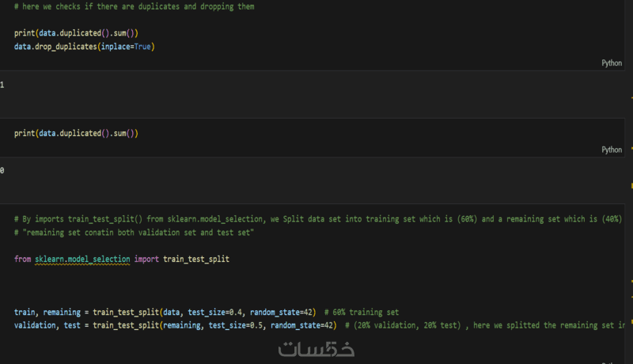Open language picker on the second cell's Python label

point(612,150)
